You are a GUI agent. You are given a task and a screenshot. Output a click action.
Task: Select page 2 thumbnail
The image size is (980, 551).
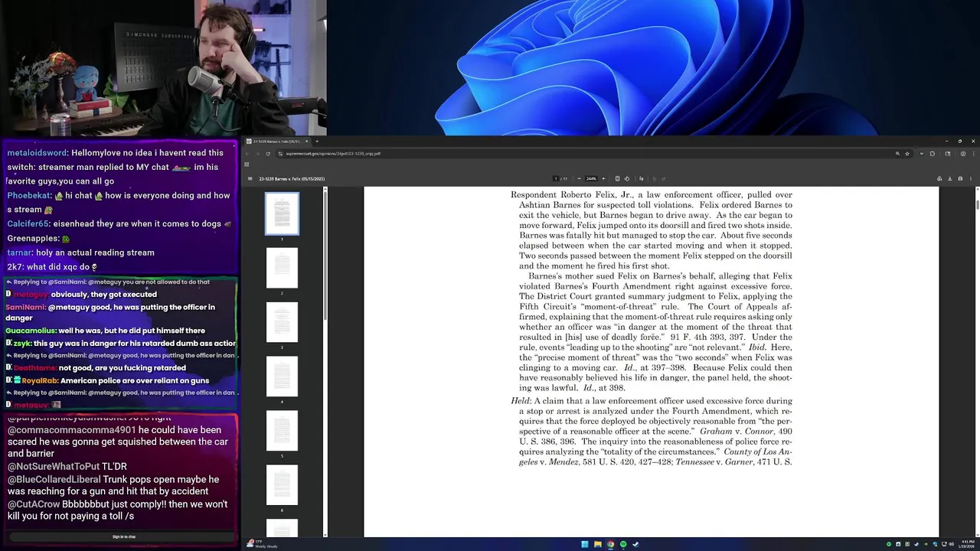[x=282, y=268]
